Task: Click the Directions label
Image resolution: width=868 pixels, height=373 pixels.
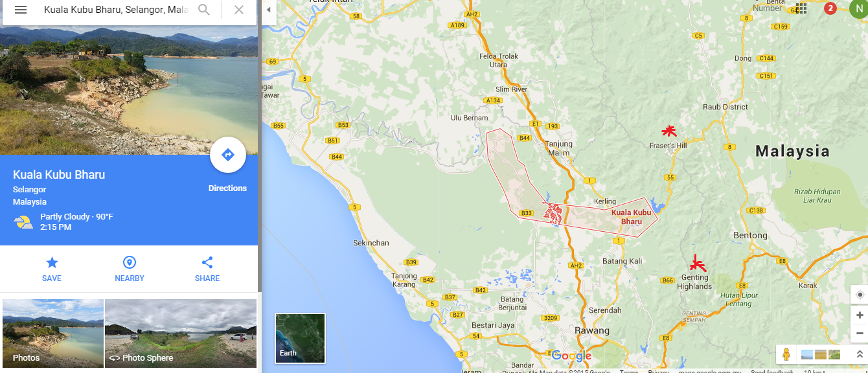Action: pyautogui.click(x=227, y=188)
